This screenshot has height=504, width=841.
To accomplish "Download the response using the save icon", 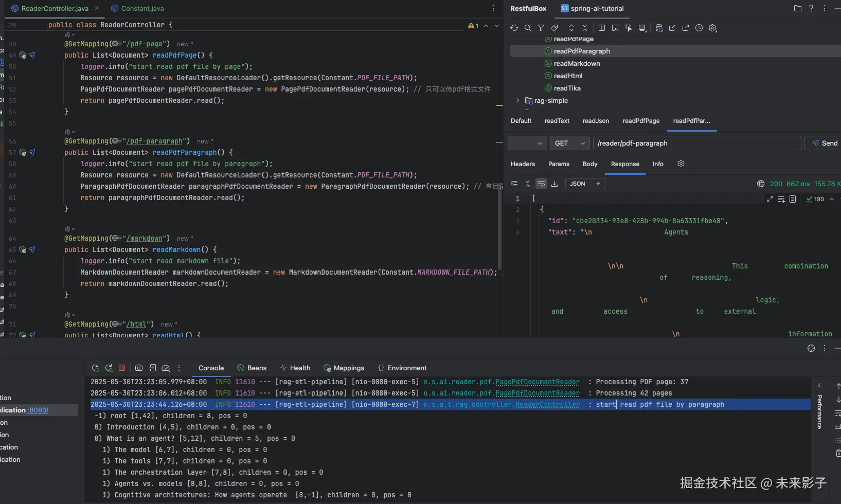I will pyautogui.click(x=554, y=184).
